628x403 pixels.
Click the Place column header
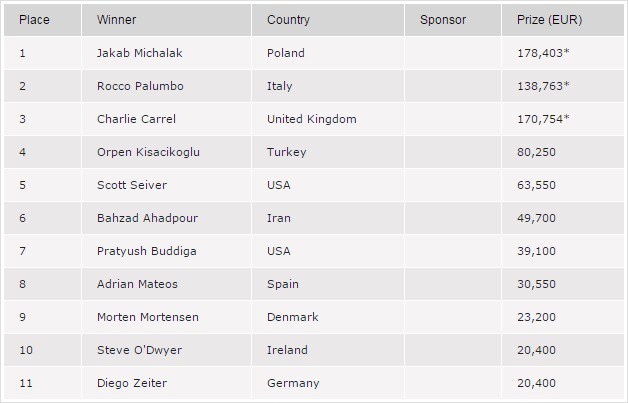tap(34, 20)
